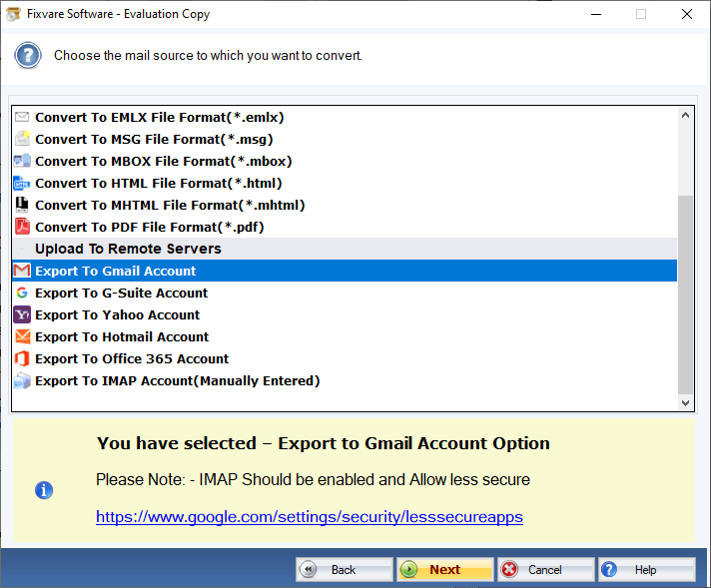The height and width of the screenshot is (588, 711).
Task: Select Convert To MHTML File Format
Action: 345,205
